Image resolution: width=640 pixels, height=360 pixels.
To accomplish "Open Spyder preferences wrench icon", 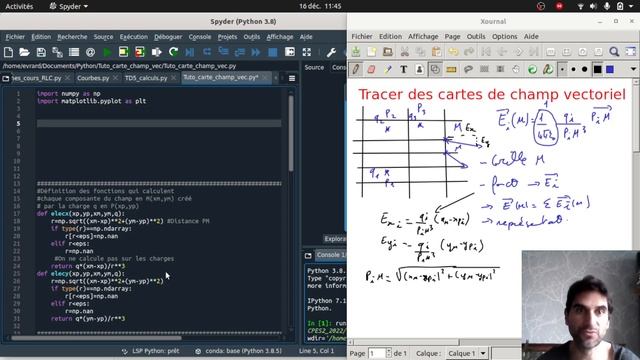I will pyautogui.click(x=331, y=52).
